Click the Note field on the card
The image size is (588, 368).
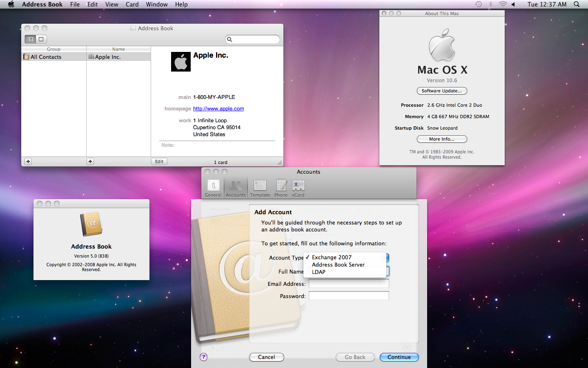coord(217,145)
